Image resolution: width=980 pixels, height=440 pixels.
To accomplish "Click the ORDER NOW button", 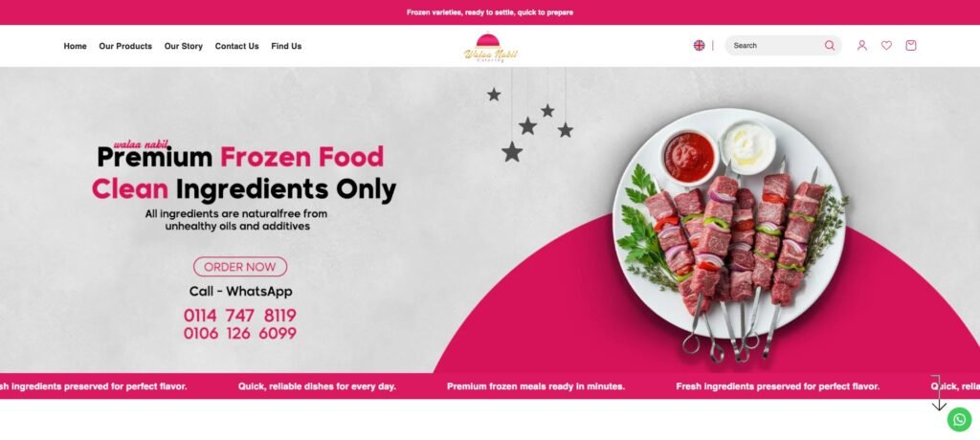I will tap(240, 267).
